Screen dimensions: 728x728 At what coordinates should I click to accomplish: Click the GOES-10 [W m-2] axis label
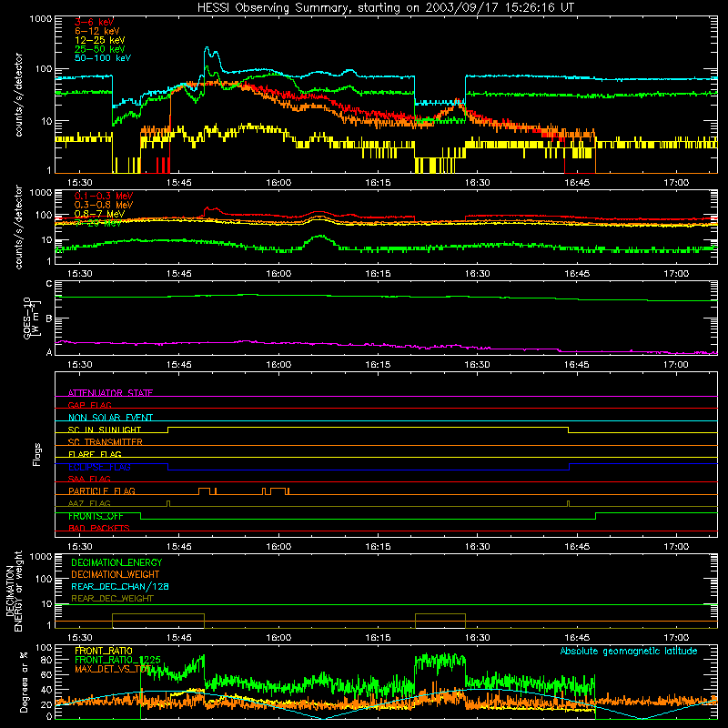[x=32, y=318]
